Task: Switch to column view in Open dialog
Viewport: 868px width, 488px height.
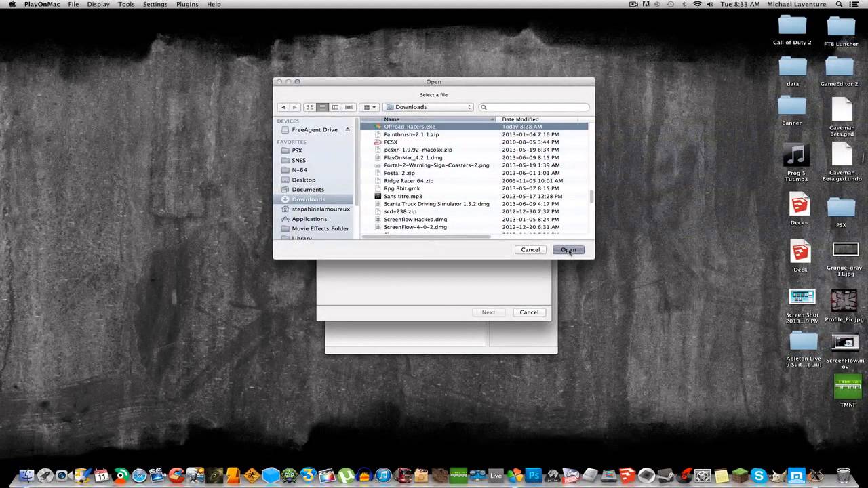Action: (335, 107)
